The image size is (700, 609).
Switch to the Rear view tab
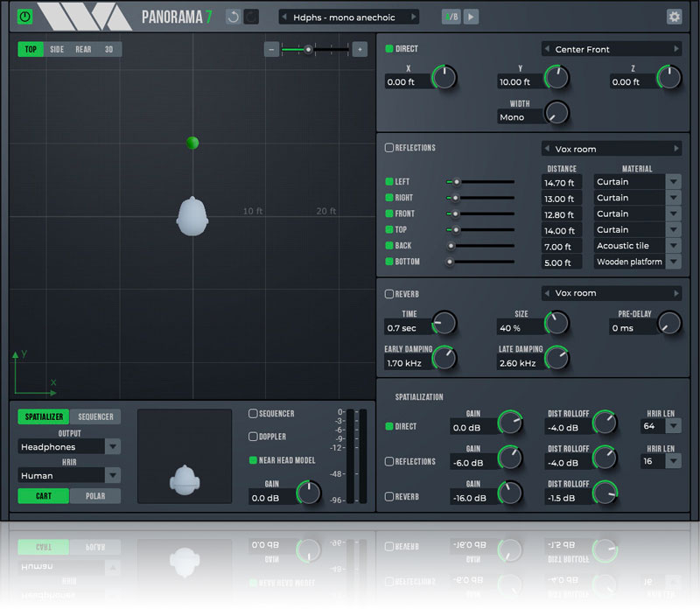(83, 49)
